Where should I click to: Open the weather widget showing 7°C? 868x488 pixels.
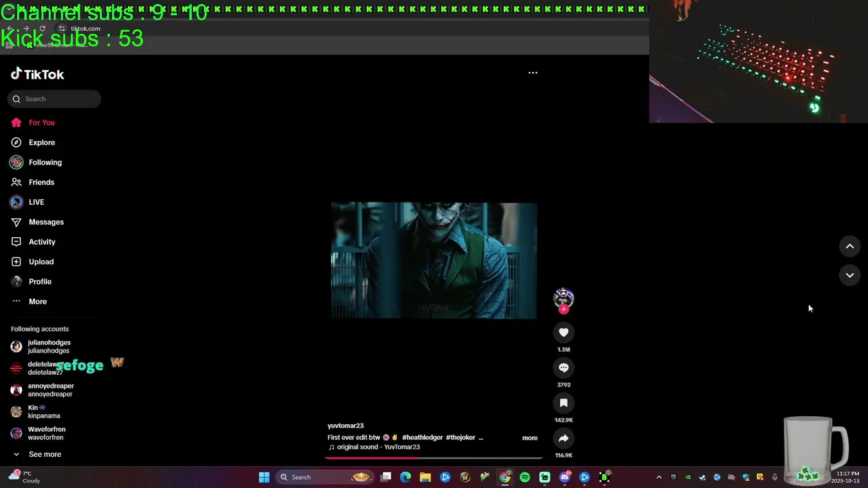pos(24,477)
